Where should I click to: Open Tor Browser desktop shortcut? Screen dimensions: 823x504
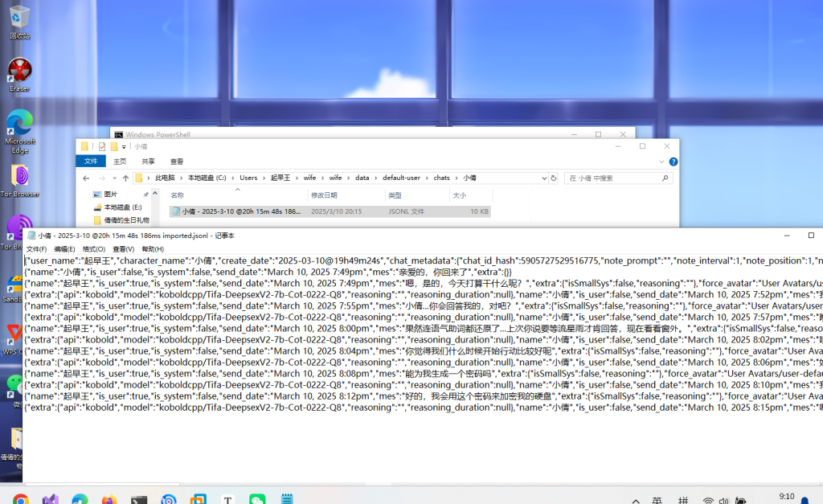coord(19,177)
